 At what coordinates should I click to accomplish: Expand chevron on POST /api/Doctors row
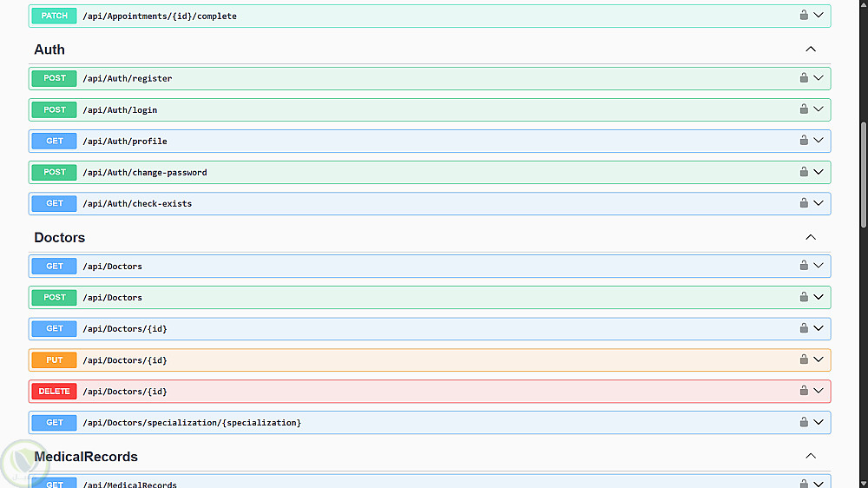[x=819, y=297]
